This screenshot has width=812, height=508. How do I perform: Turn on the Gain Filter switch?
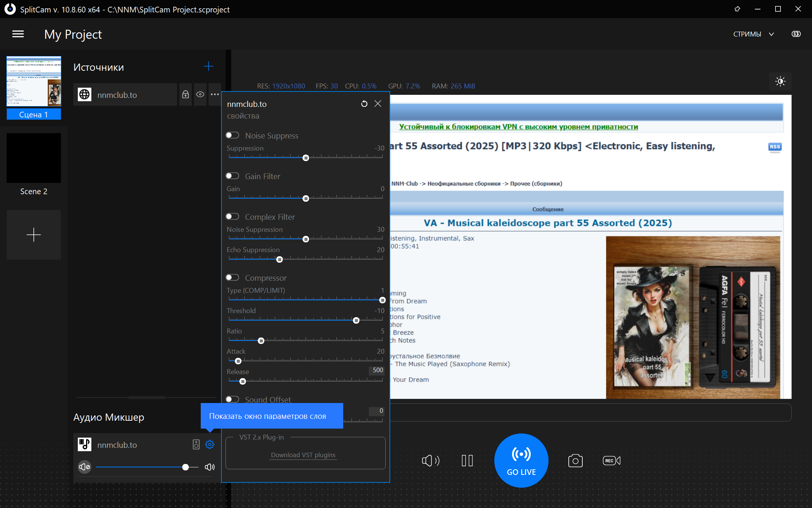233,176
